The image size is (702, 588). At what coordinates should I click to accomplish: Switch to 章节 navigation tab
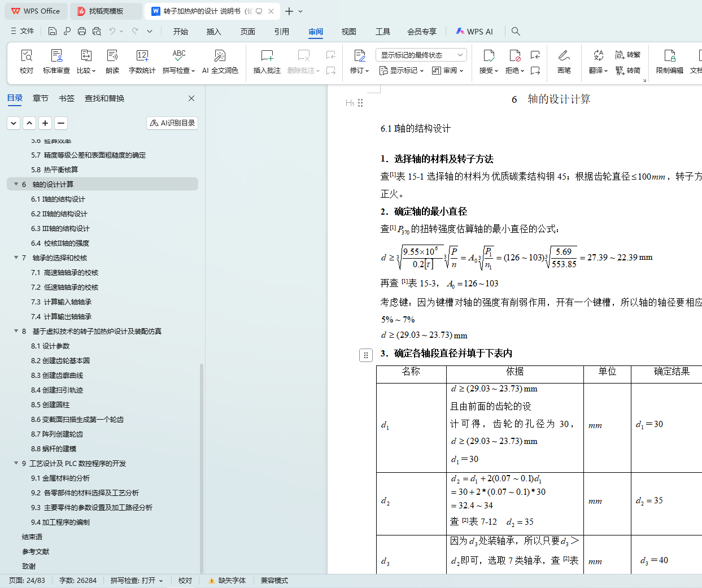pos(41,98)
